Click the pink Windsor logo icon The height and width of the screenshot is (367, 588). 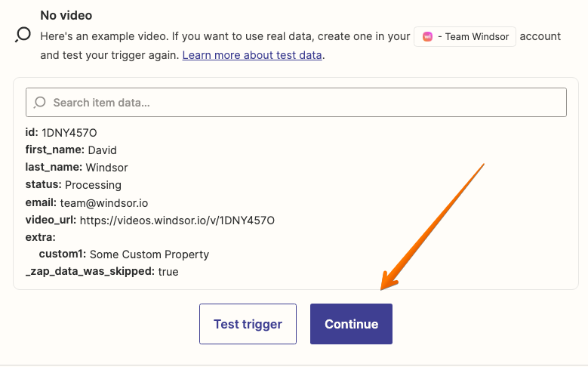[x=427, y=36]
